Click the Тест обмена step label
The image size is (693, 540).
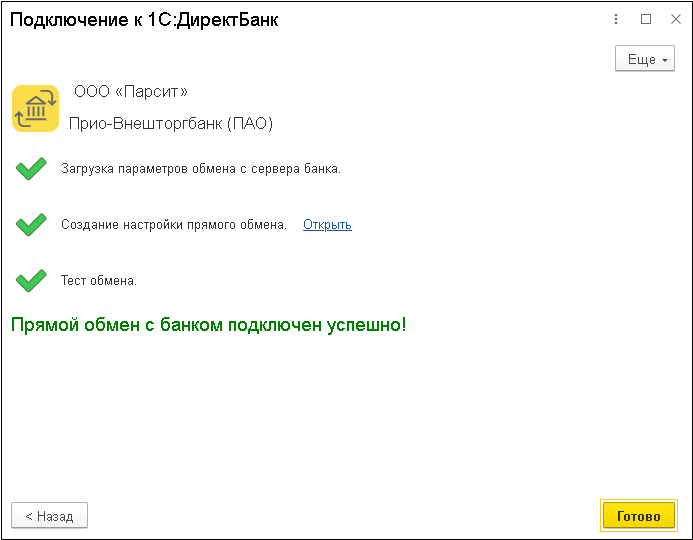coord(99,281)
